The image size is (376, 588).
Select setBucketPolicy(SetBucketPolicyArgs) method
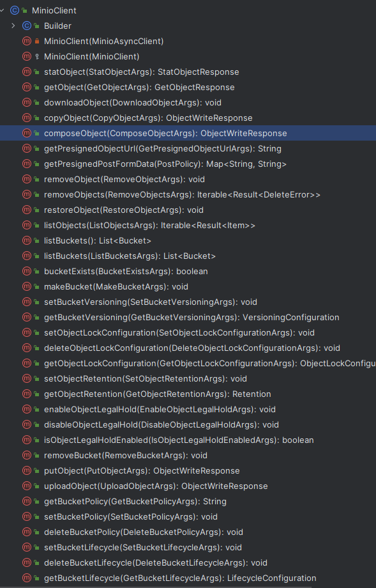coord(131,518)
